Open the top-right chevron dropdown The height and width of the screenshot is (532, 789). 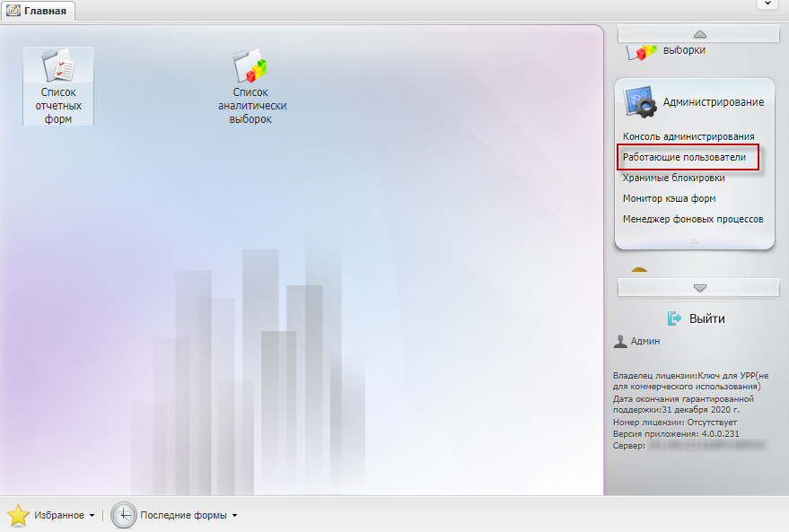click(767, 4)
